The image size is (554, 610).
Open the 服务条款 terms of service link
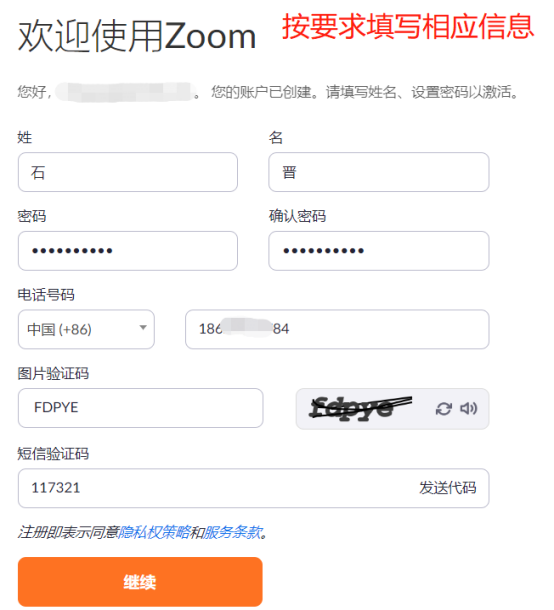[233, 532]
